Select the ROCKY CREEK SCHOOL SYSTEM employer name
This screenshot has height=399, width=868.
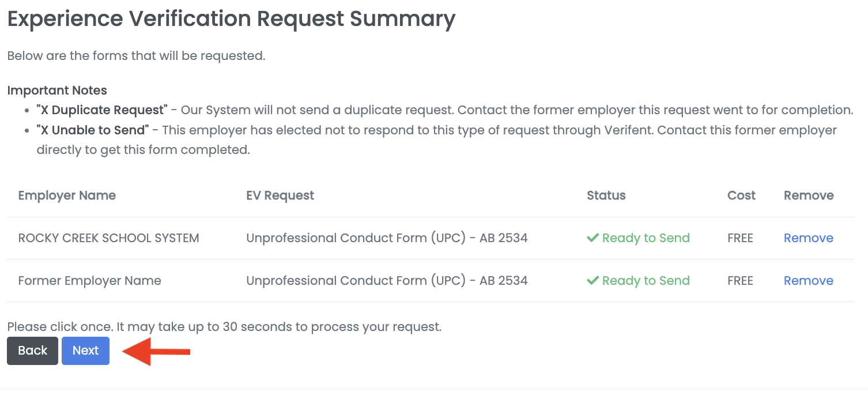point(108,238)
